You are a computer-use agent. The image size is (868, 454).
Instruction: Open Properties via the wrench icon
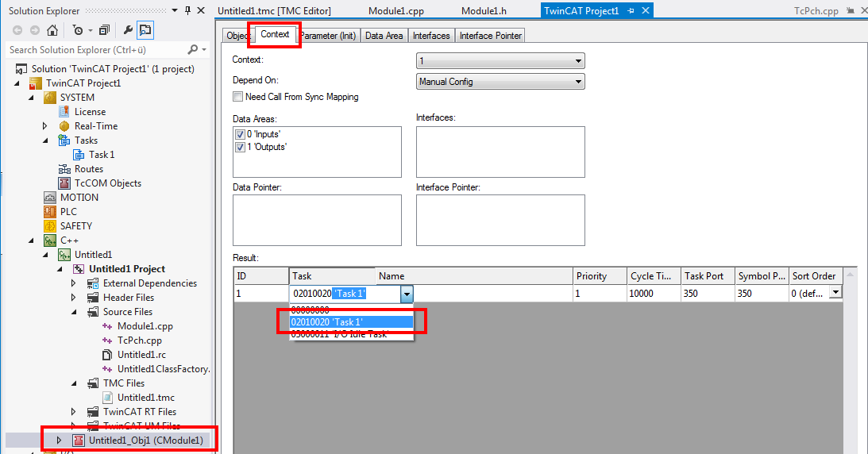127,30
